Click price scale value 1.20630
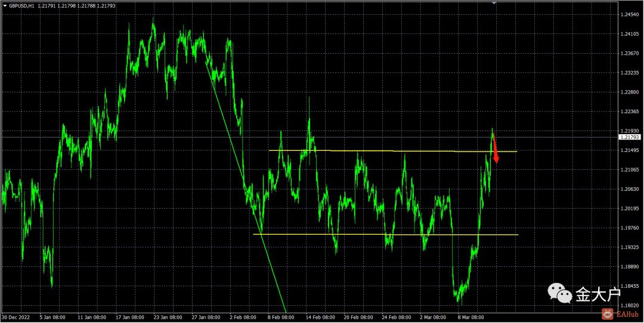 click(630, 189)
